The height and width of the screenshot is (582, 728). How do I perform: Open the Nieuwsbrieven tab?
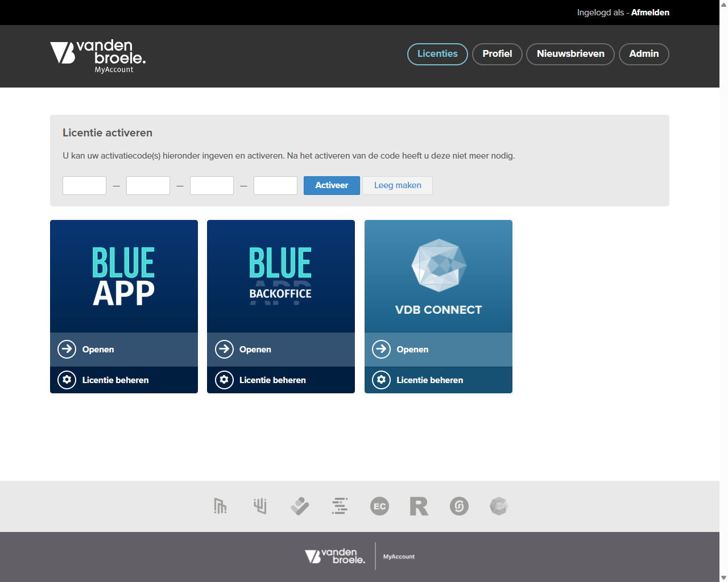point(570,54)
